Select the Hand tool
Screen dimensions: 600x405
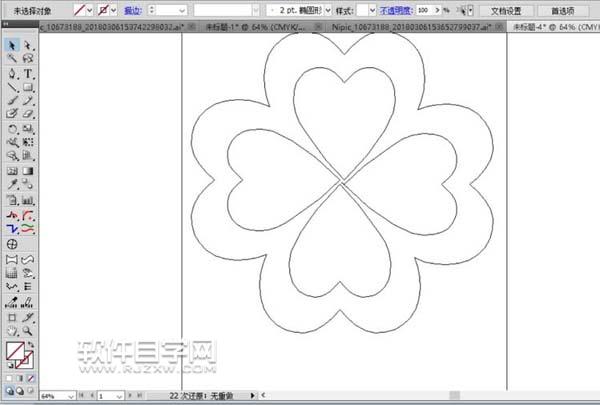pos(12,330)
